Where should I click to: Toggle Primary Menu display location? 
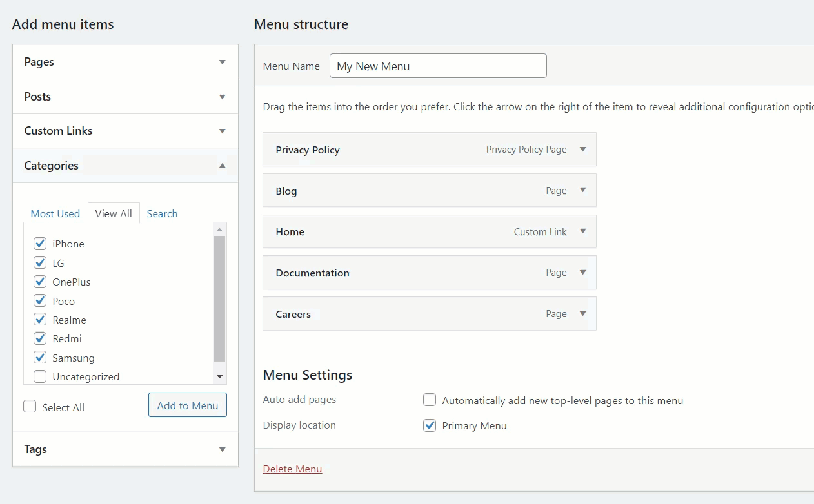(x=430, y=425)
